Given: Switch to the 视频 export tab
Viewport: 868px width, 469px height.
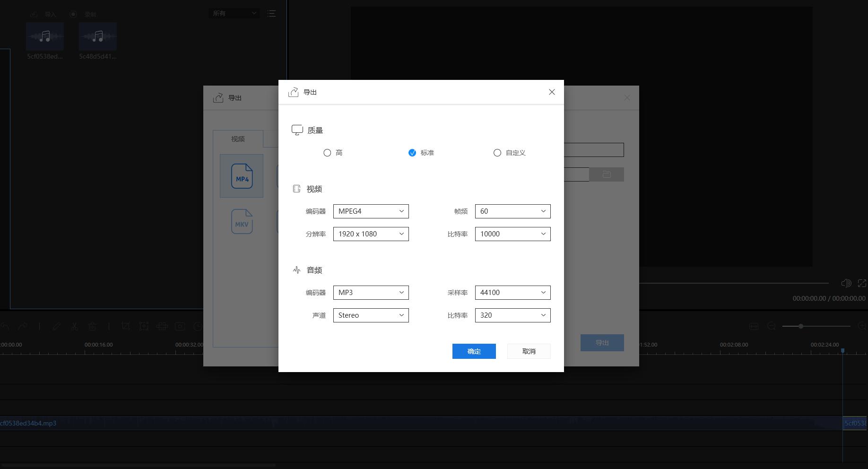Looking at the screenshot, I should pyautogui.click(x=238, y=139).
